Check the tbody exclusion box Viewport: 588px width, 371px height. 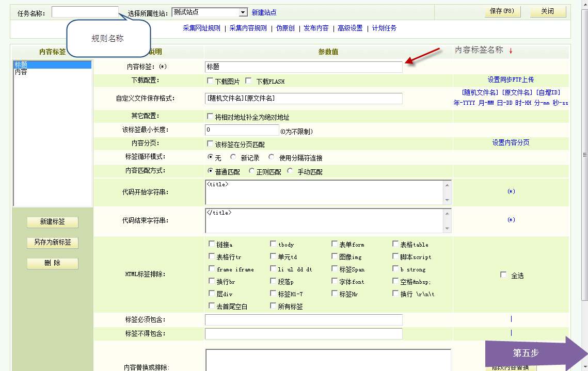pyautogui.click(x=273, y=244)
